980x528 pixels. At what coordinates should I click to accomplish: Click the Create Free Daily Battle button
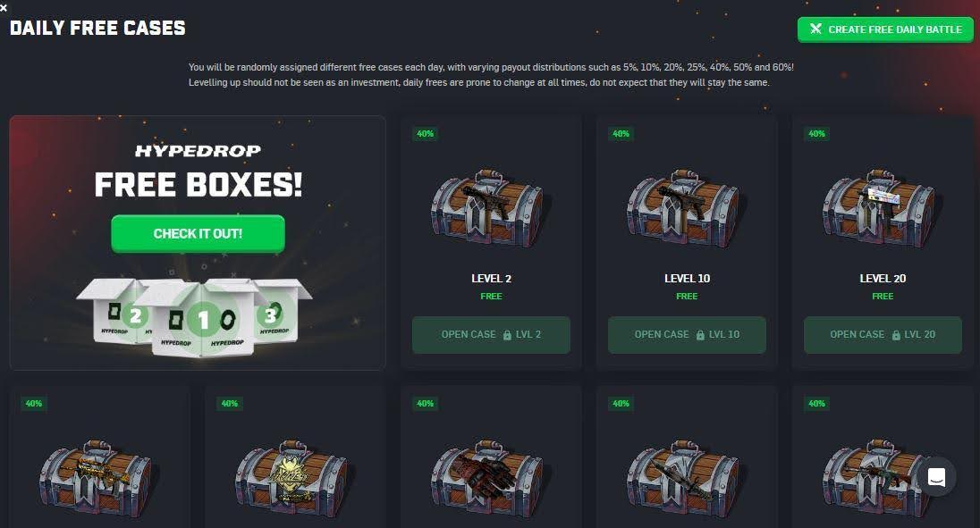click(885, 29)
